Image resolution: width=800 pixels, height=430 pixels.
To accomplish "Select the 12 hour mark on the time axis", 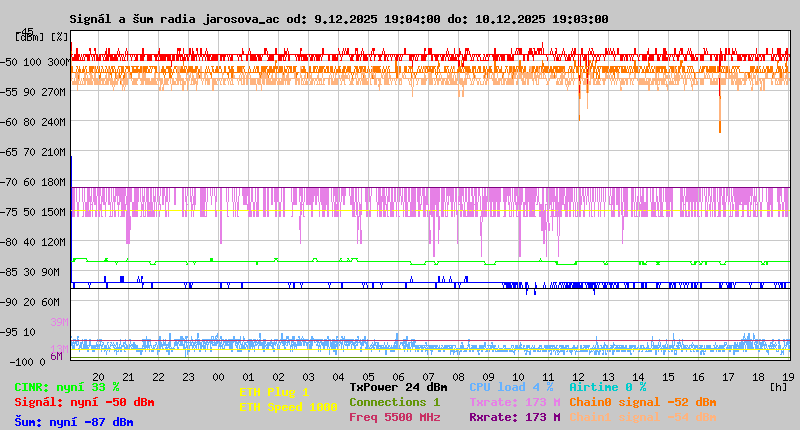I will click(578, 376).
